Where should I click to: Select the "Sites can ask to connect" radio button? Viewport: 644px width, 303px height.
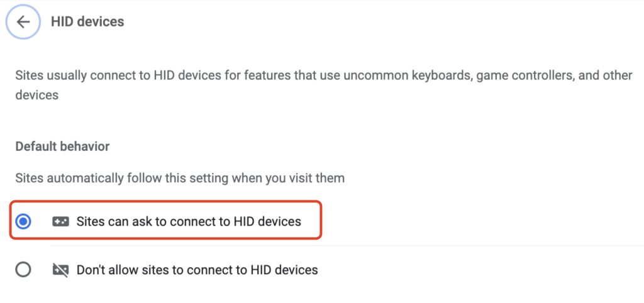pos(23,221)
